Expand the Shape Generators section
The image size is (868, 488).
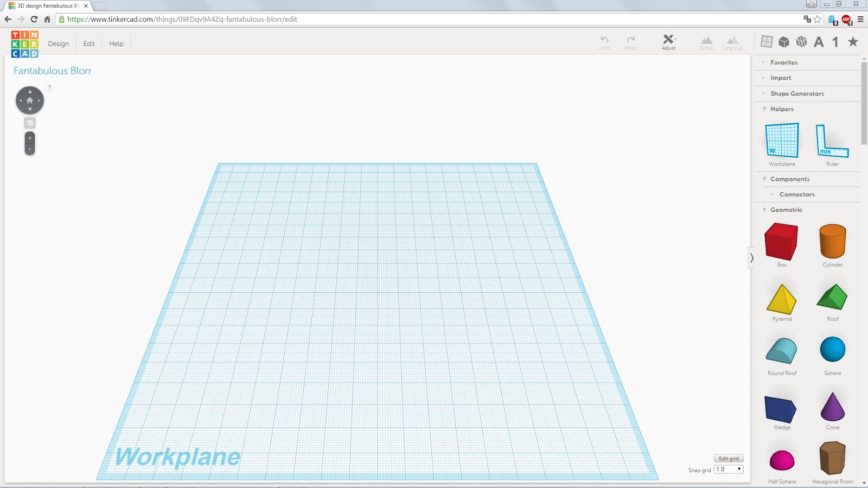pyautogui.click(x=797, y=93)
